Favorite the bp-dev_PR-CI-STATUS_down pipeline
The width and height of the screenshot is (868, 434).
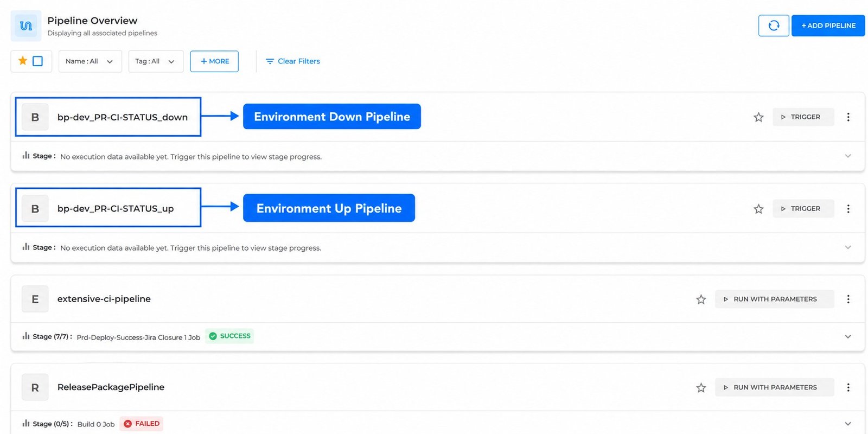(758, 117)
